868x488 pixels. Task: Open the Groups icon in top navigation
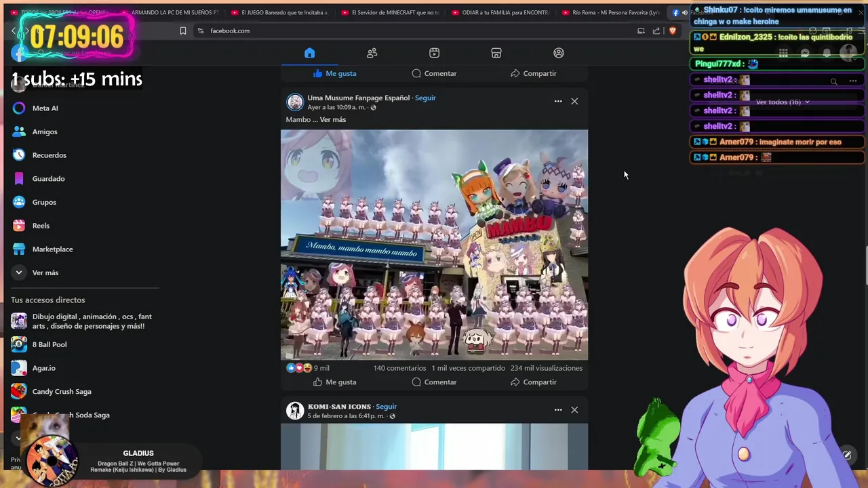click(x=559, y=53)
